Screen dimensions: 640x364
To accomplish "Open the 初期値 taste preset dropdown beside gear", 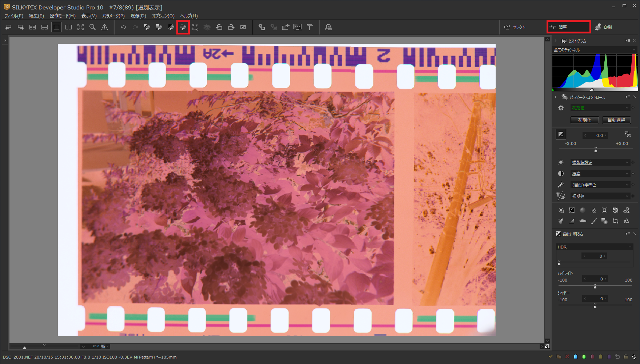I will (x=600, y=108).
